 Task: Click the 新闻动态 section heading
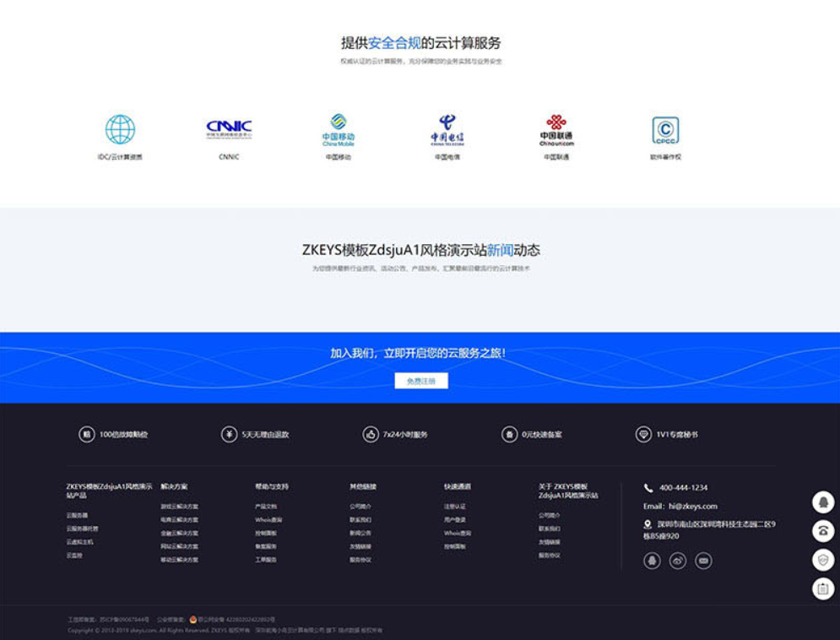421,250
